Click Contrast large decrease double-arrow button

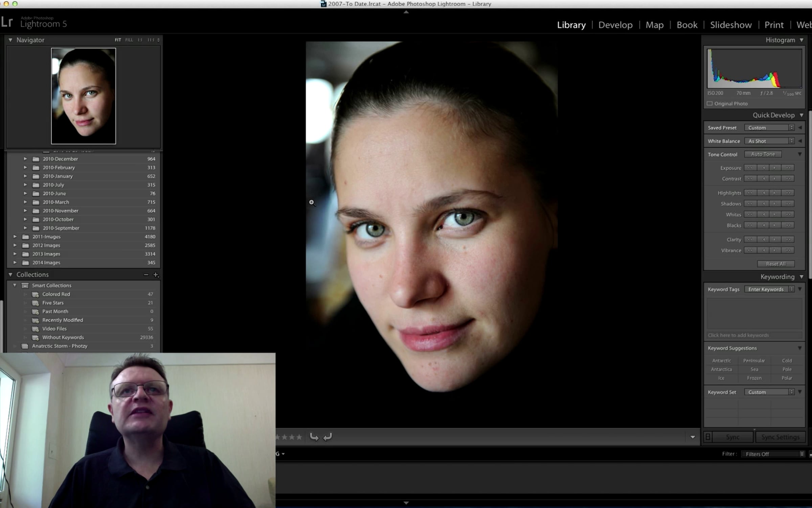[750, 179]
